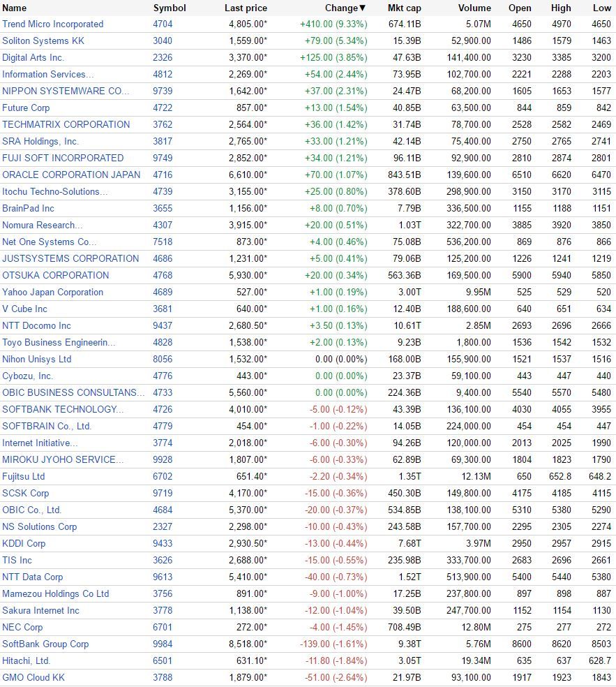Open NTT Docomo Inc link
Screen dimensions: 616x687
click(36, 325)
